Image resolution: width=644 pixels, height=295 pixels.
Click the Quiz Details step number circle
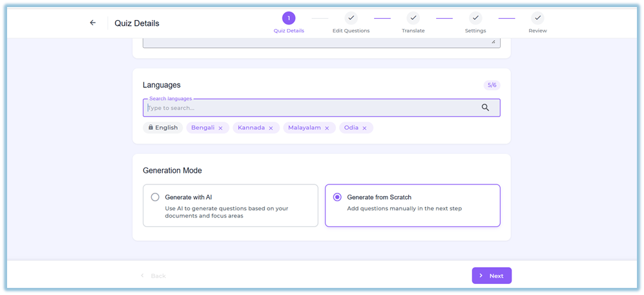pyautogui.click(x=289, y=18)
